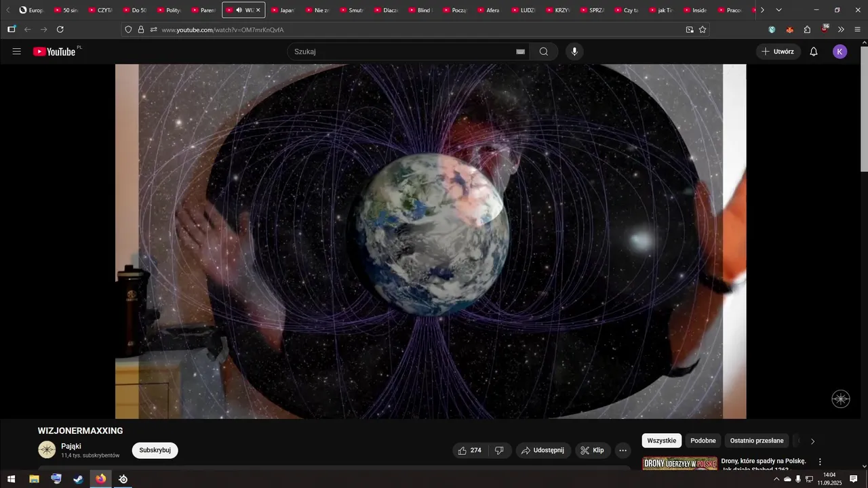Select the Ostatnio przesłane filter chip
The image size is (868, 488).
coord(757,441)
